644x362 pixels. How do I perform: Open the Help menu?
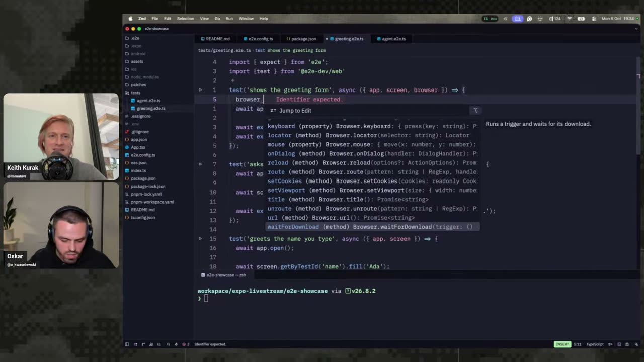[264, 19]
